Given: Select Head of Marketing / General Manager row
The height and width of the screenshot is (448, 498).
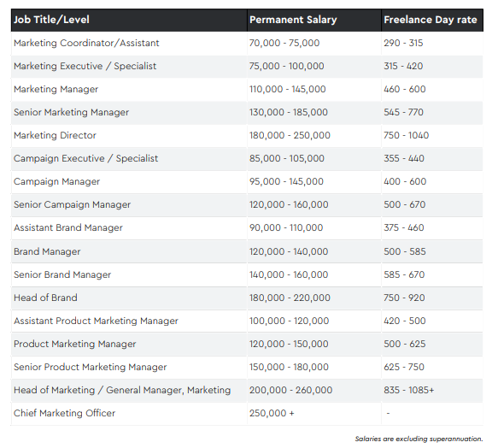Looking at the screenshot, I should pos(247,390).
